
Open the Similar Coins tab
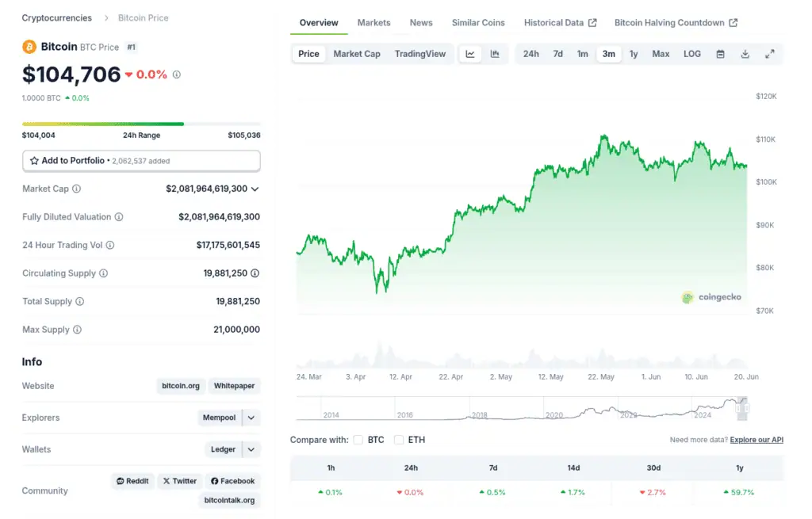coord(478,23)
